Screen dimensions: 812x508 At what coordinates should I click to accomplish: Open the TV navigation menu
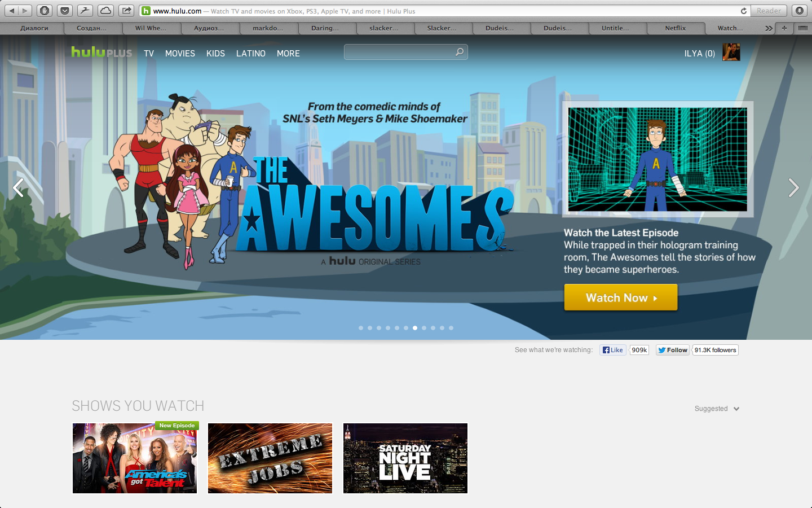(x=149, y=53)
